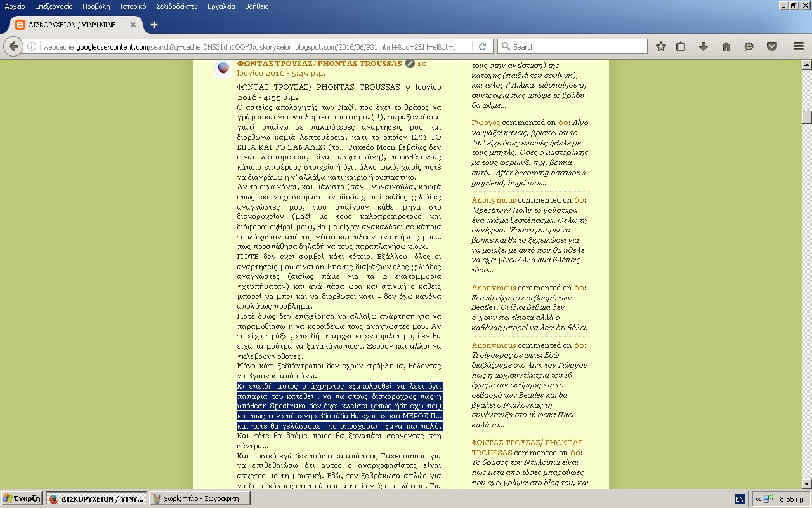
Task: Focus the webcache URL address field
Action: pyautogui.click(x=249, y=46)
